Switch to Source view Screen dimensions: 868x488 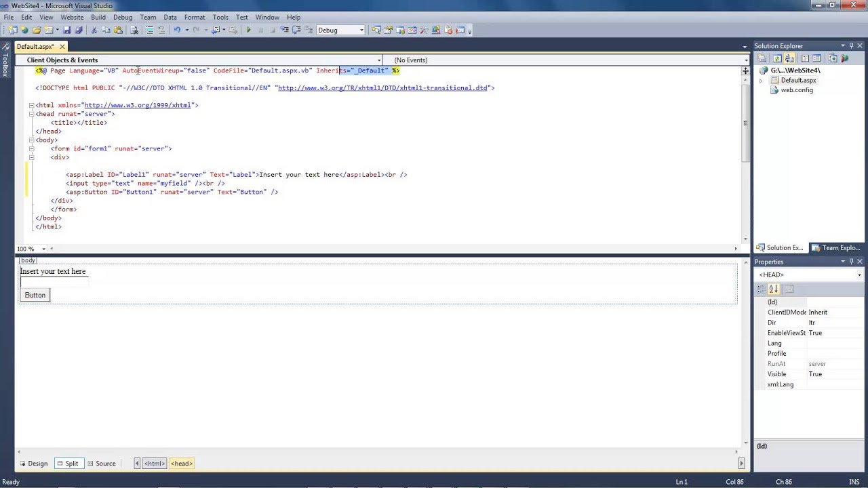(x=101, y=464)
